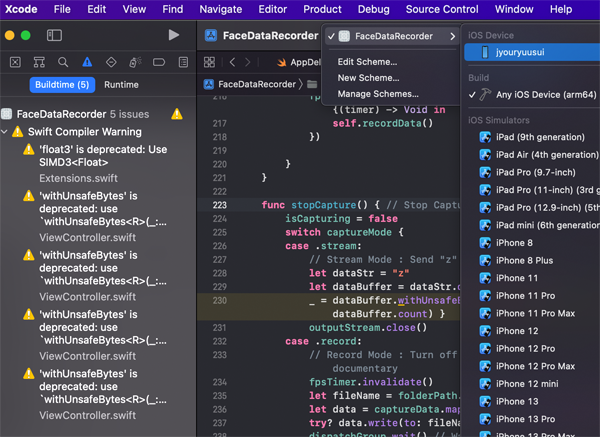The image size is (600, 437).
Task: Select iPad Pro (11-inch) simulator
Action: pos(533,190)
